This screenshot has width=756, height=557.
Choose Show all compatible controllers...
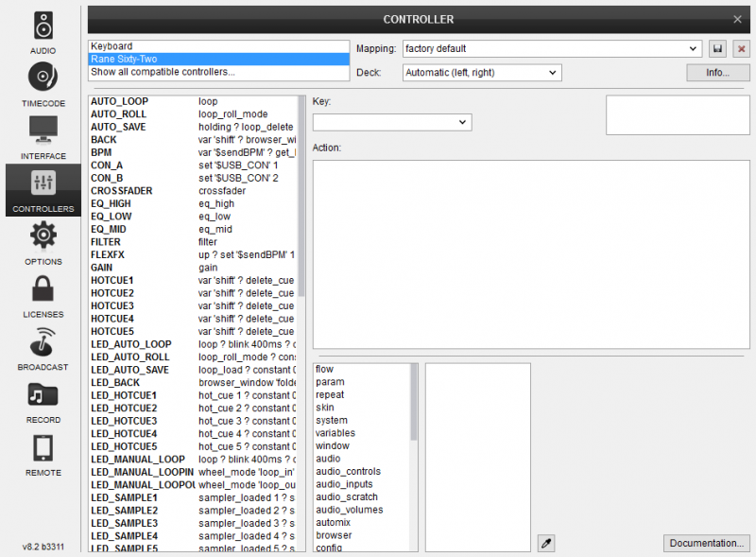point(219,72)
